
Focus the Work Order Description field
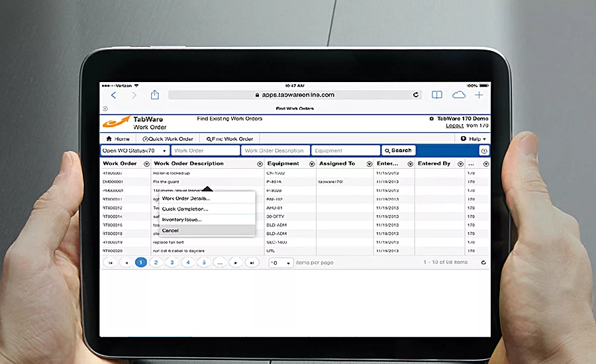275,150
